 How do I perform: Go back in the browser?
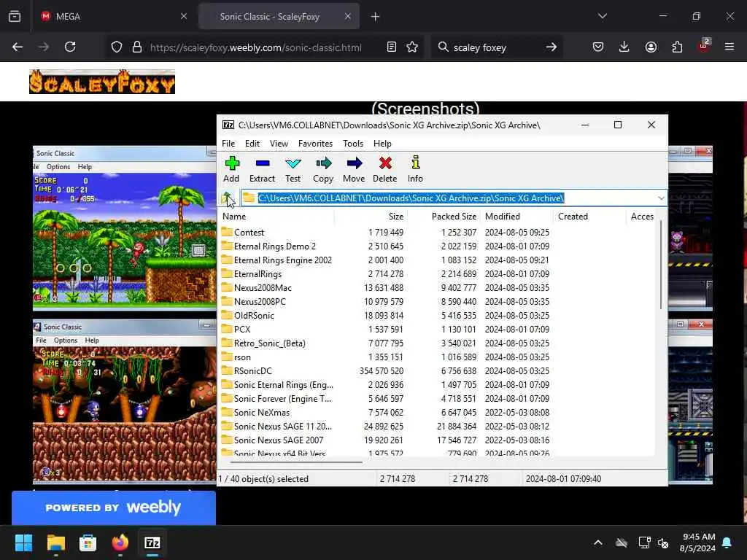(x=18, y=47)
